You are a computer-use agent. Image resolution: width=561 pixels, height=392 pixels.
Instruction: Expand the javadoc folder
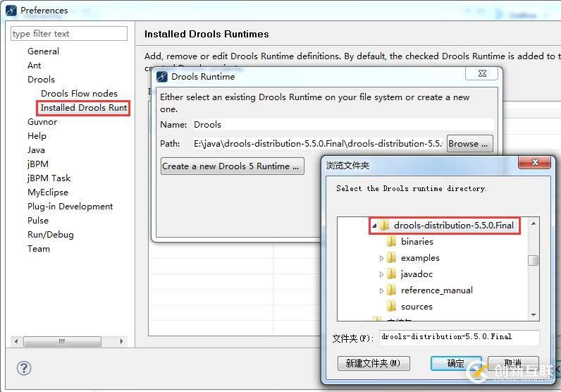click(381, 274)
